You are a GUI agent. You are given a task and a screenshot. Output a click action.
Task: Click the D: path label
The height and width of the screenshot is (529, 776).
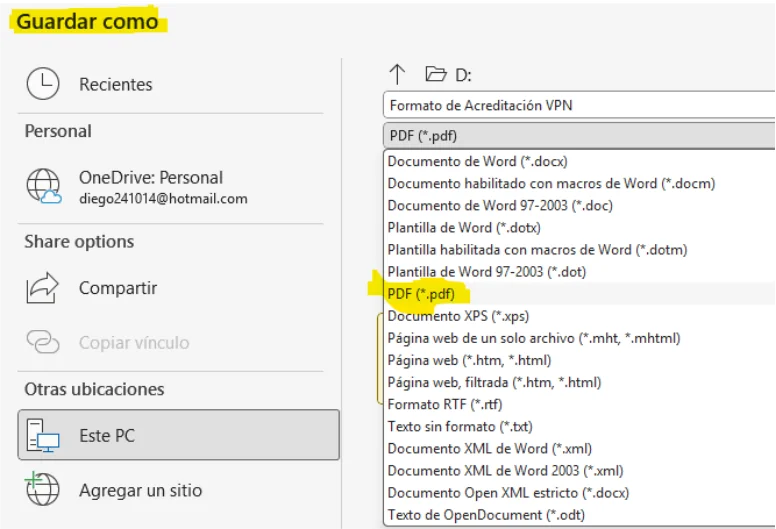point(463,75)
